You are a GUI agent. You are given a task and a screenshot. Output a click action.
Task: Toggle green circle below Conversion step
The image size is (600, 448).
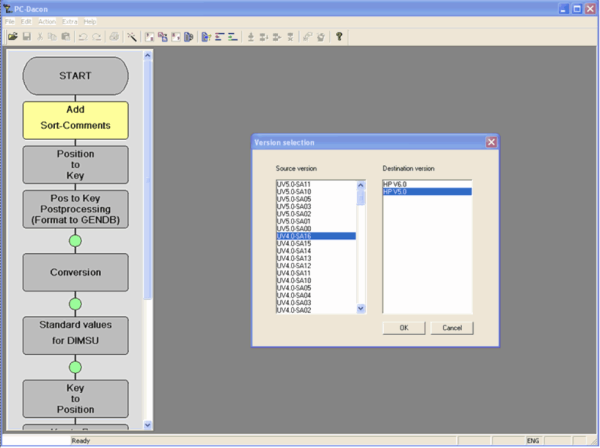pos(75,304)
